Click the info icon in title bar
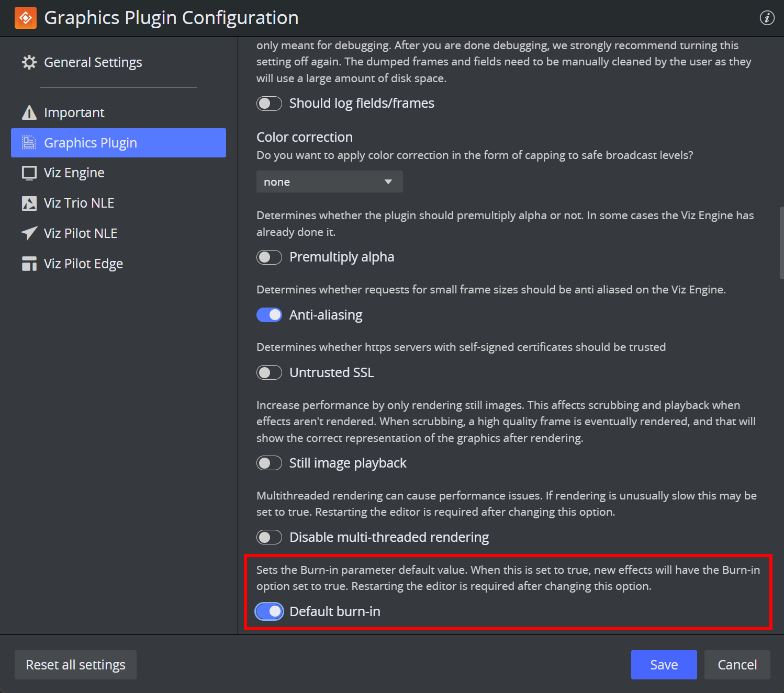Image resolution: width=784 pixels, height=693 pixels. [767, 18]
